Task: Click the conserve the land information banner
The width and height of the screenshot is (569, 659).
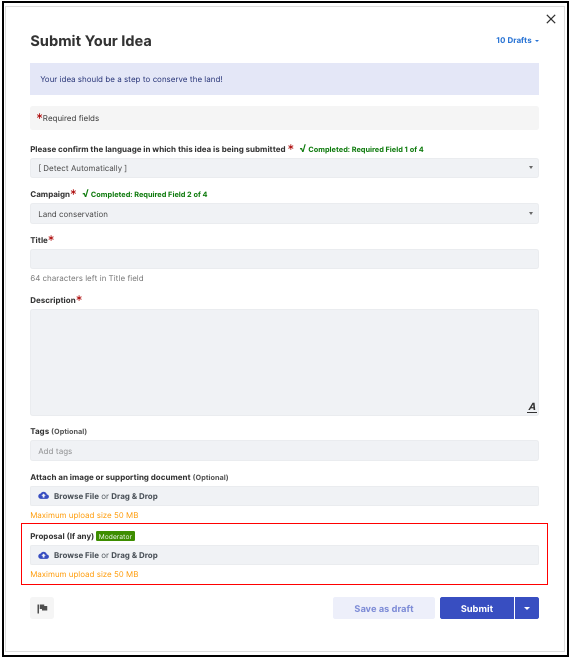Action: [x=284, y=79]
